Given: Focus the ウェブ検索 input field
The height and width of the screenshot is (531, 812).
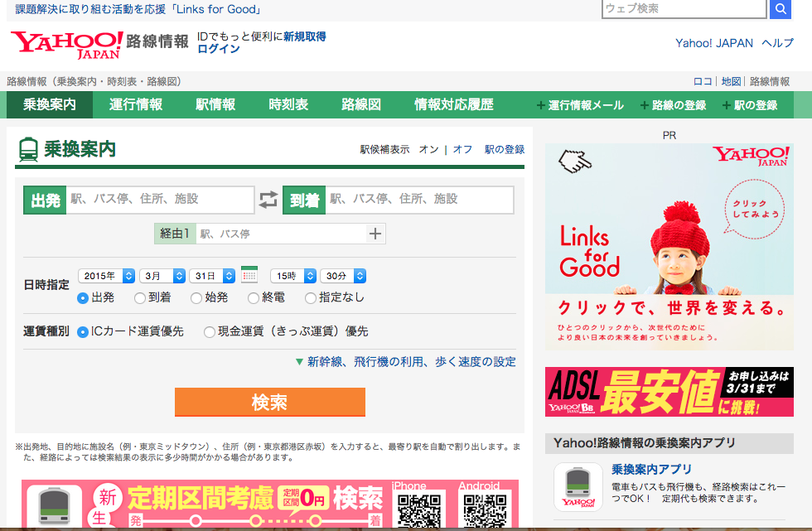Looking at the screenshot, I should click(x=684, y=9).
